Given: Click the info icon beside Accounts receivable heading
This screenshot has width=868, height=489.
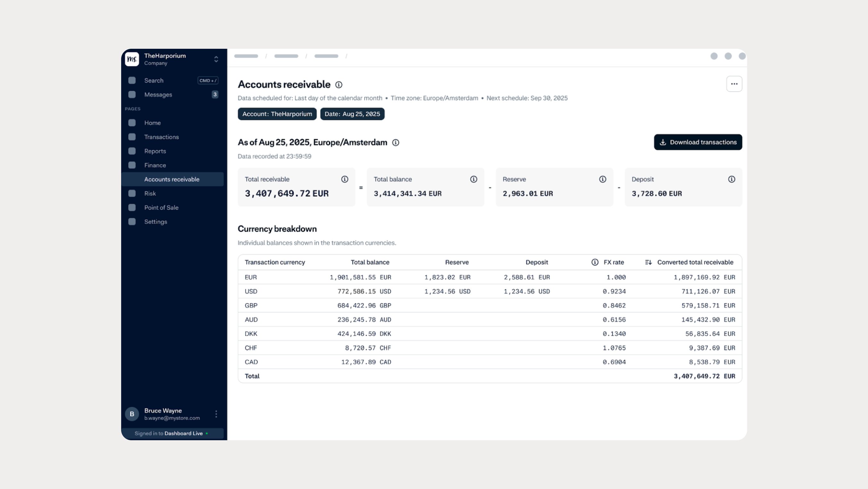Looking at the screenshot, I should point(339,85).
